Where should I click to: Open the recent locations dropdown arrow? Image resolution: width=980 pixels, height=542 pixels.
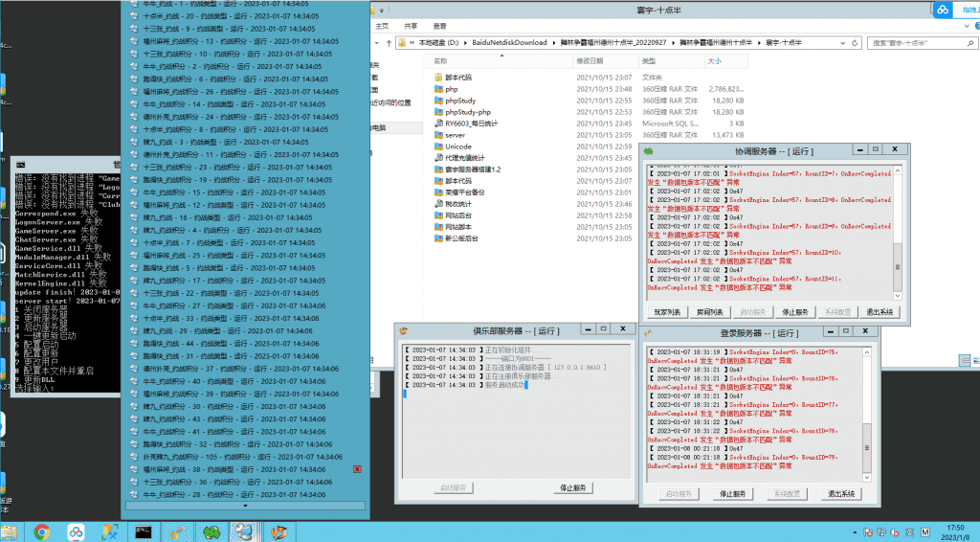(377, 43)
